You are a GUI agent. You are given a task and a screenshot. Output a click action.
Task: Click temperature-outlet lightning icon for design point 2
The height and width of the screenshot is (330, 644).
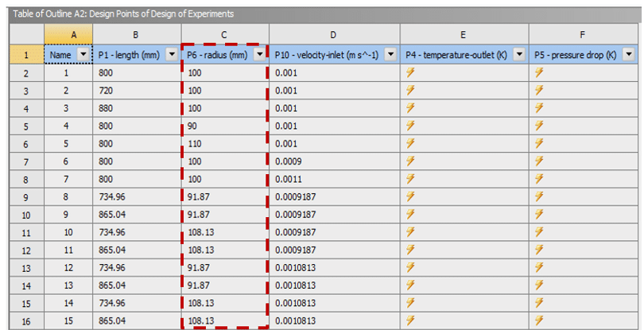(410, 91)
